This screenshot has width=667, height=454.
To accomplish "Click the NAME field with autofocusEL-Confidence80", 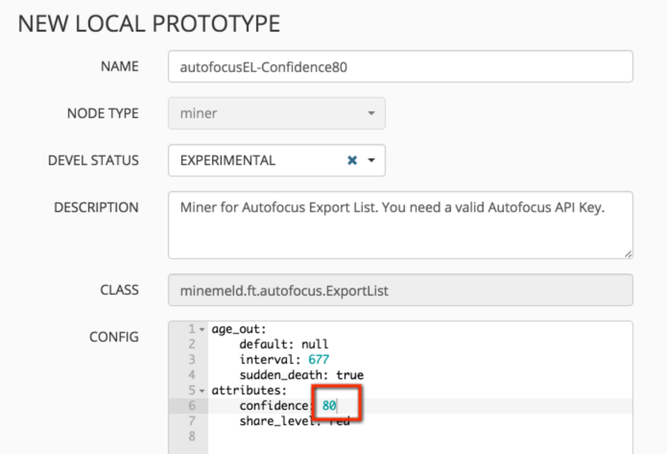I will (x=400, y=66).
